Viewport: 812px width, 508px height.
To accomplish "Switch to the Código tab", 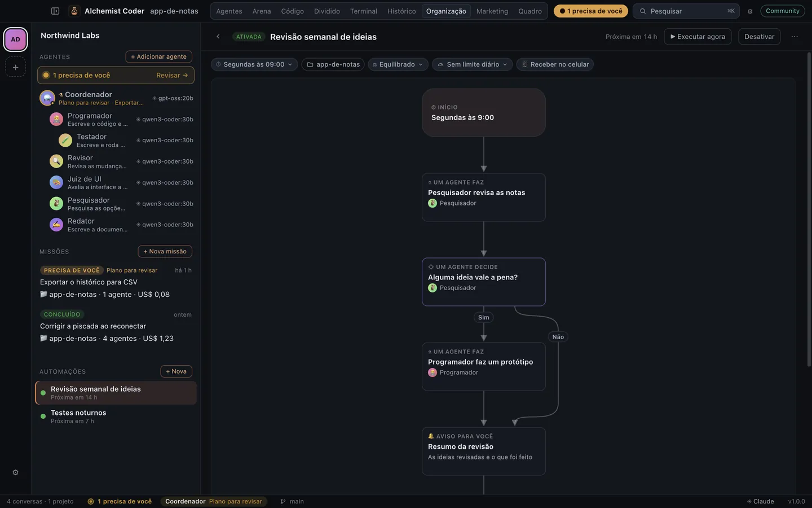I will pyautogui.click(x=292, y=11).
